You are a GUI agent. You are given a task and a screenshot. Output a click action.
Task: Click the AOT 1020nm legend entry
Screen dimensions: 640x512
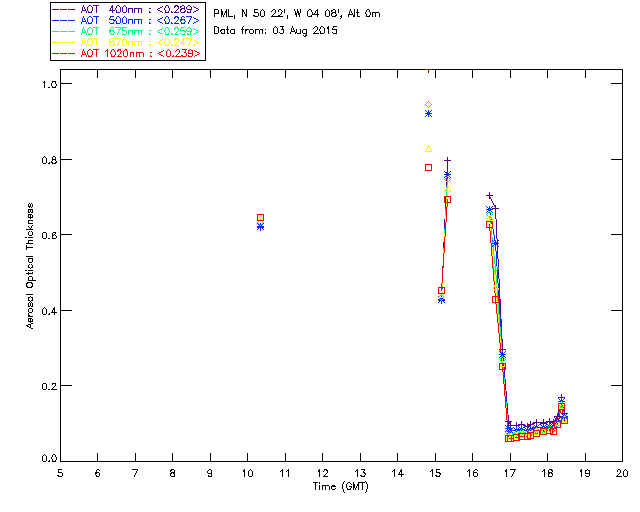click(x=127, y=53)
